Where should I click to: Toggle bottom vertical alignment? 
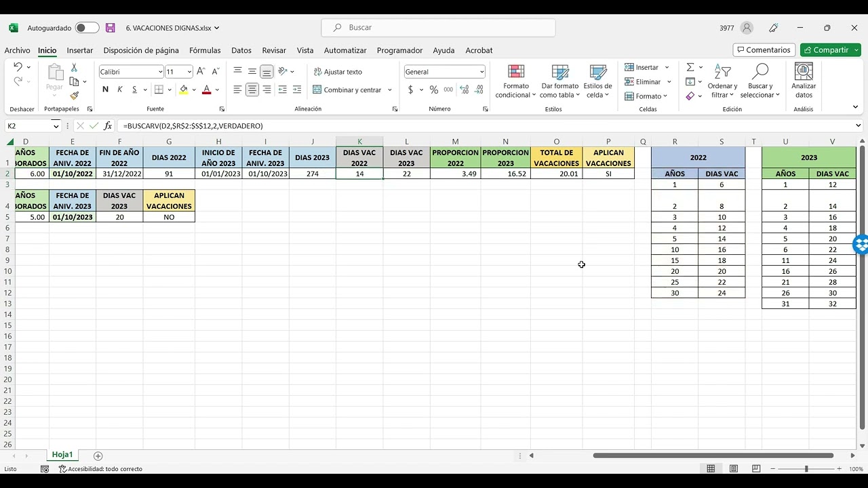pyautogui.click(x=267, y=71)
